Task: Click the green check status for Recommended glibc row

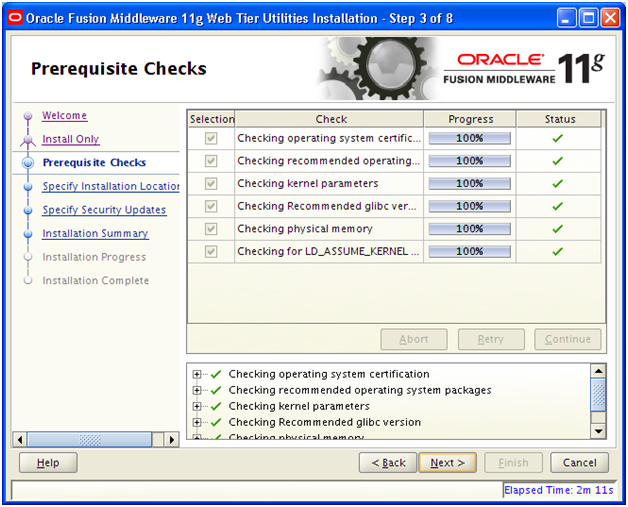Action: tap(558, 206)
